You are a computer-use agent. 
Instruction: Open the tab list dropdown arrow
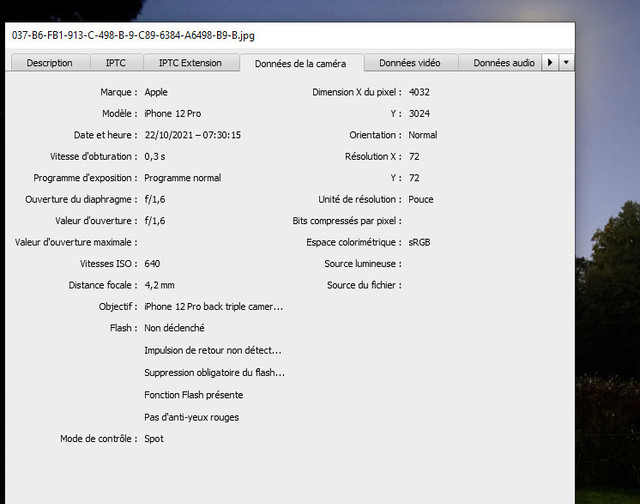point(566,62)
